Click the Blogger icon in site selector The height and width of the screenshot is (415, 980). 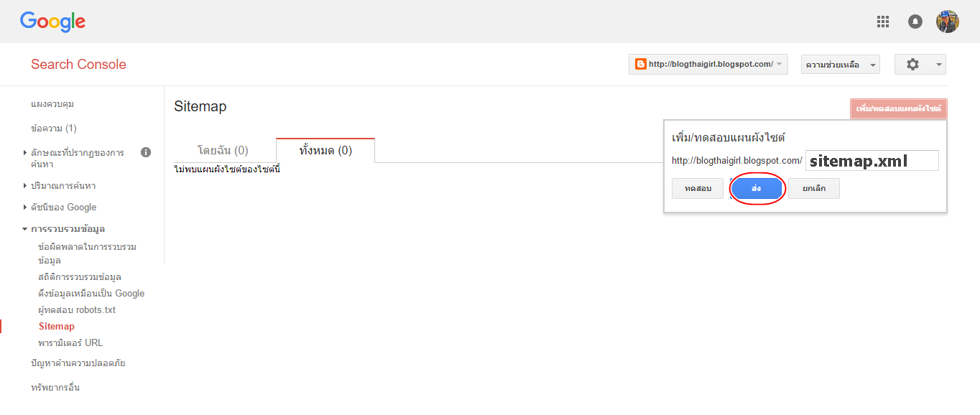640,64
